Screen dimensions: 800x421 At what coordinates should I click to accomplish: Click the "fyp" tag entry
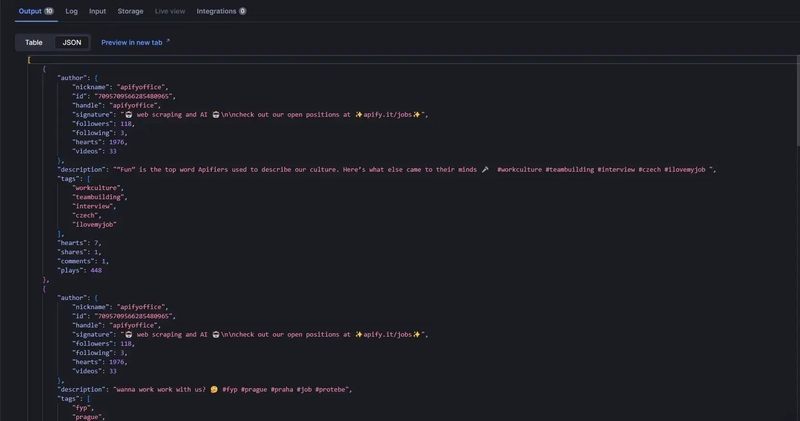tap(82, 408)
